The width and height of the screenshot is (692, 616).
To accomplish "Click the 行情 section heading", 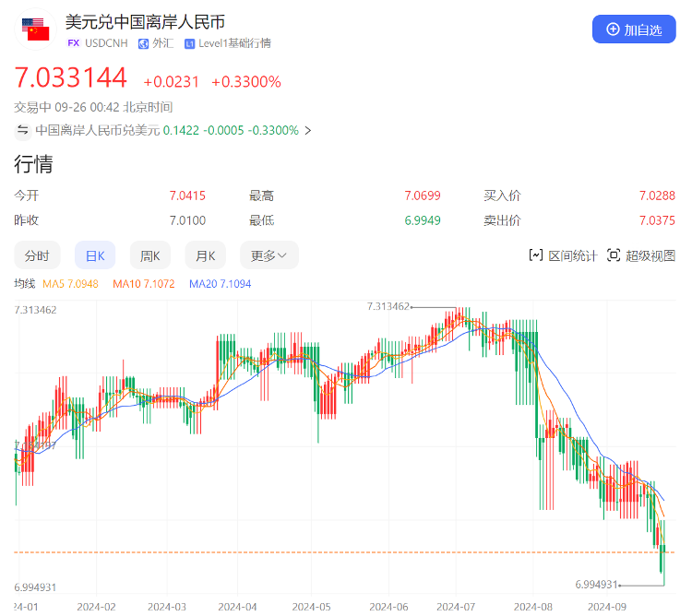I will 33,164.
